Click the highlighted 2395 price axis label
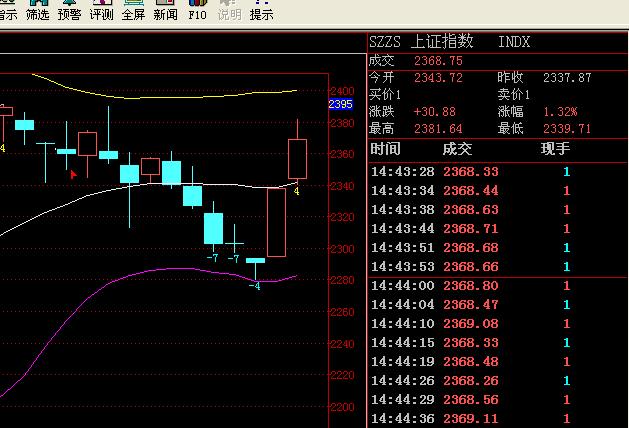629x428 pixels. (340, 104)
